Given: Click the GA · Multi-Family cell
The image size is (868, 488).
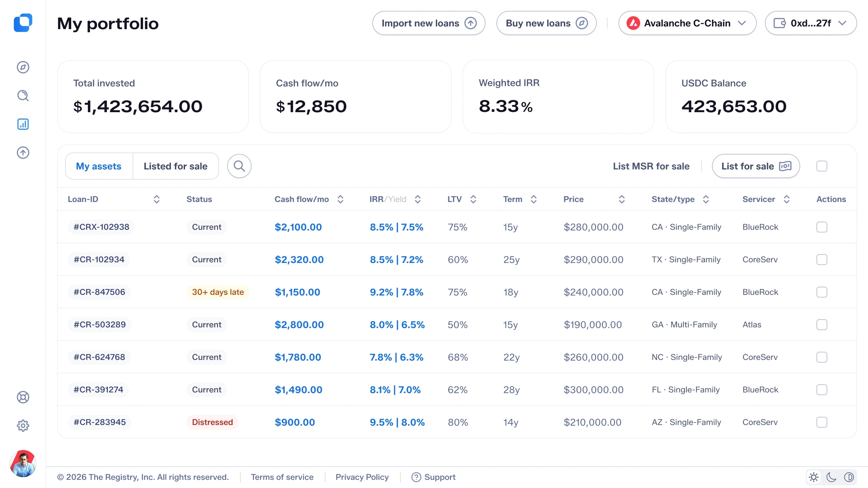Looking at the screenshot, I should coord(684,325).
